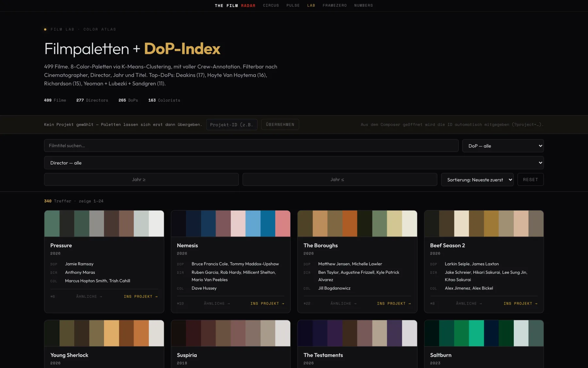This screenshot has height=368, width=588.
Task: Click the Jahr ≥ minimum year field
Action: pyautogui.click(x=141, y=180)
